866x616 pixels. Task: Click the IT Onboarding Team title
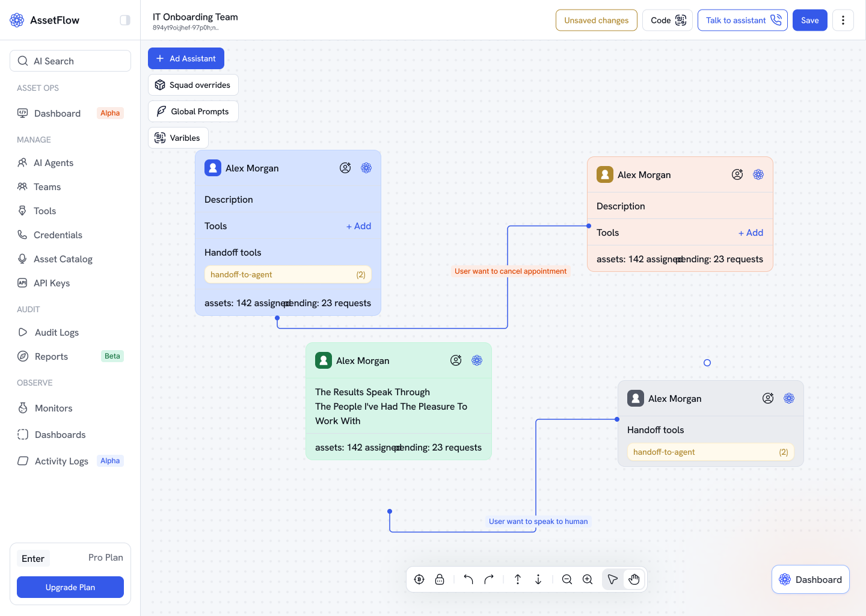click(195, 17)
